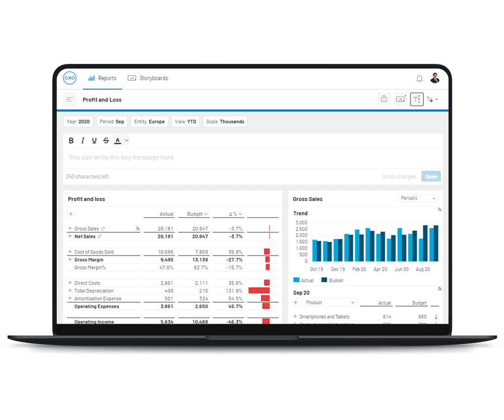Image resolution: width=504 pixels, height=420 pixels.
Task: Open Gross Sales drill-through link icon
Action: pyautogui.click(x=102, y=229)
